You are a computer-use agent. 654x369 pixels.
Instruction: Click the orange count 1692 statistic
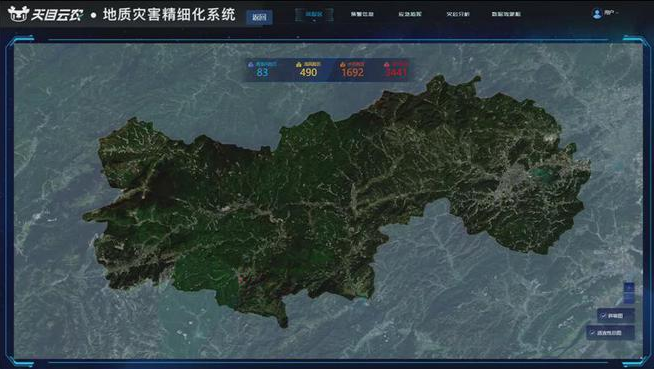pyautogui.click(x=352, y=73)
